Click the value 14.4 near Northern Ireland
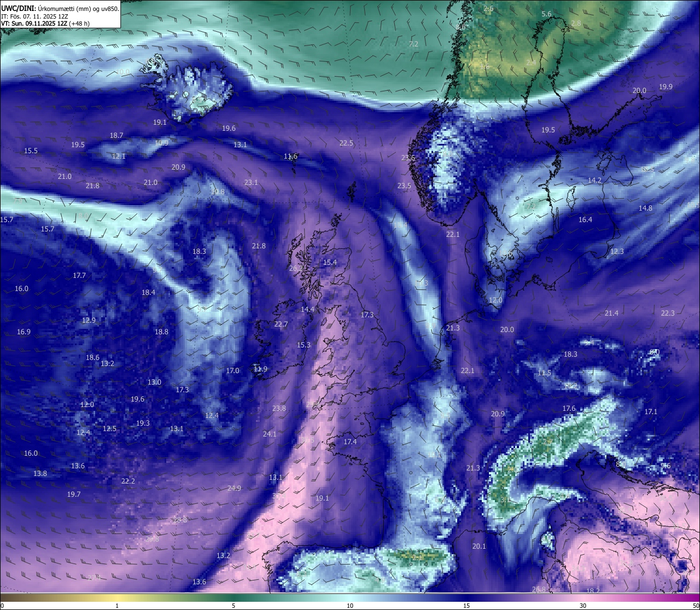This screenshot has width=700, height=610. (x=308, y=309)
